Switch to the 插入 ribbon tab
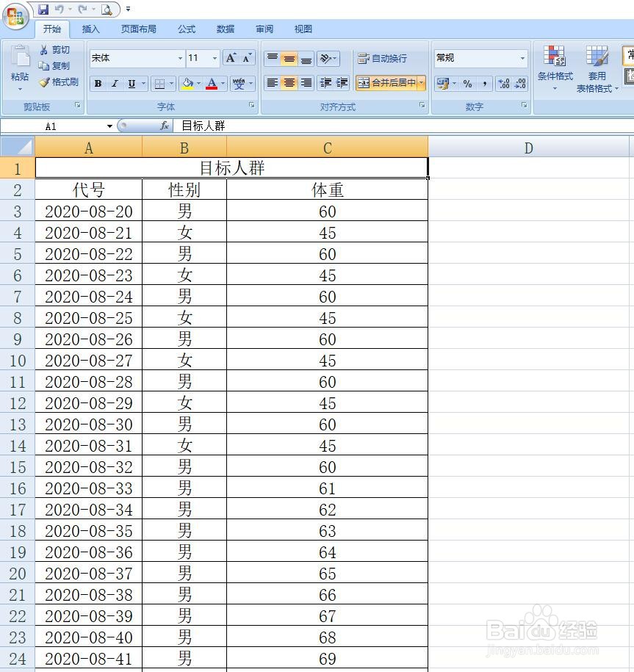Image resolution: width=634 pixels, height=672 pixels. point(90,29)
